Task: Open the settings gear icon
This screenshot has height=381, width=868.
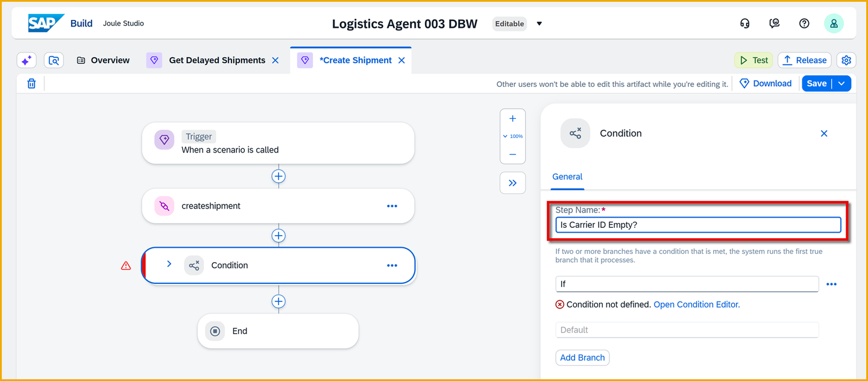Action: 846,60
